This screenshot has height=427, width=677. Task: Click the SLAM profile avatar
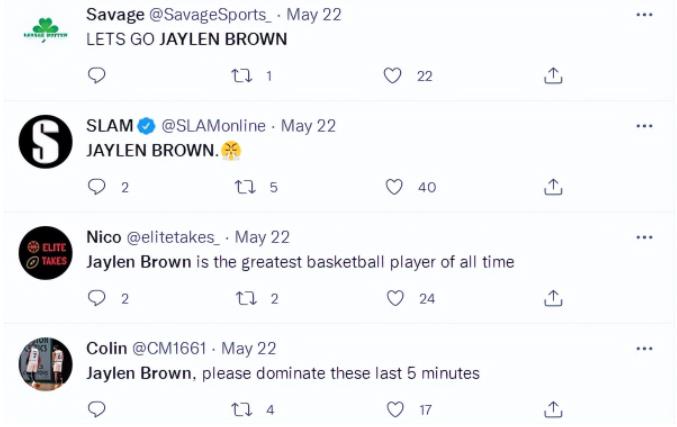[x=46, y=141]
